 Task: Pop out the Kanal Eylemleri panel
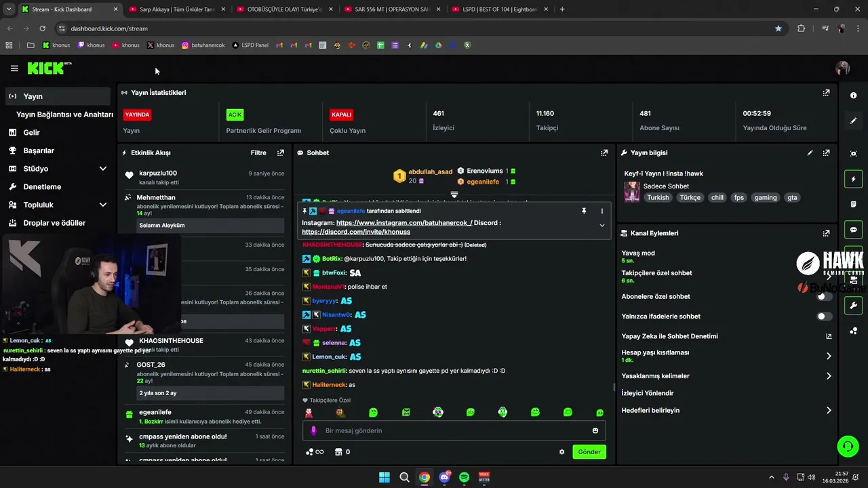(826, 233)
